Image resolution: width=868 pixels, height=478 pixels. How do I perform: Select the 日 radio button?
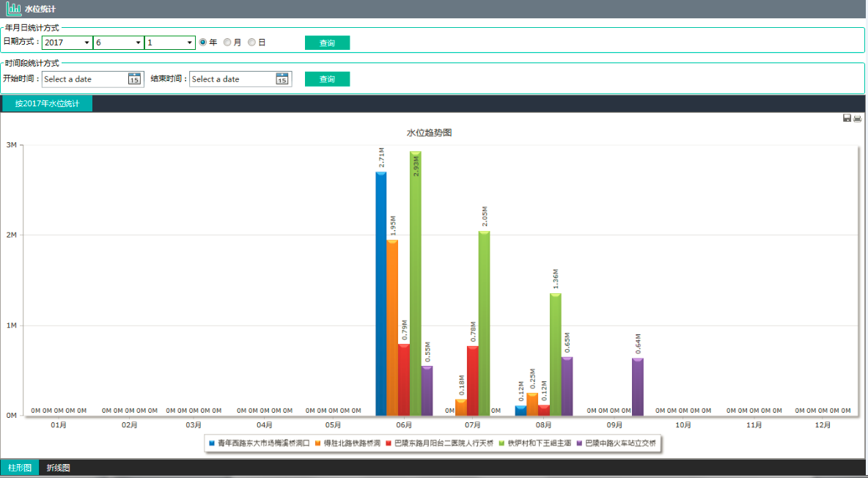pos(251,43)
